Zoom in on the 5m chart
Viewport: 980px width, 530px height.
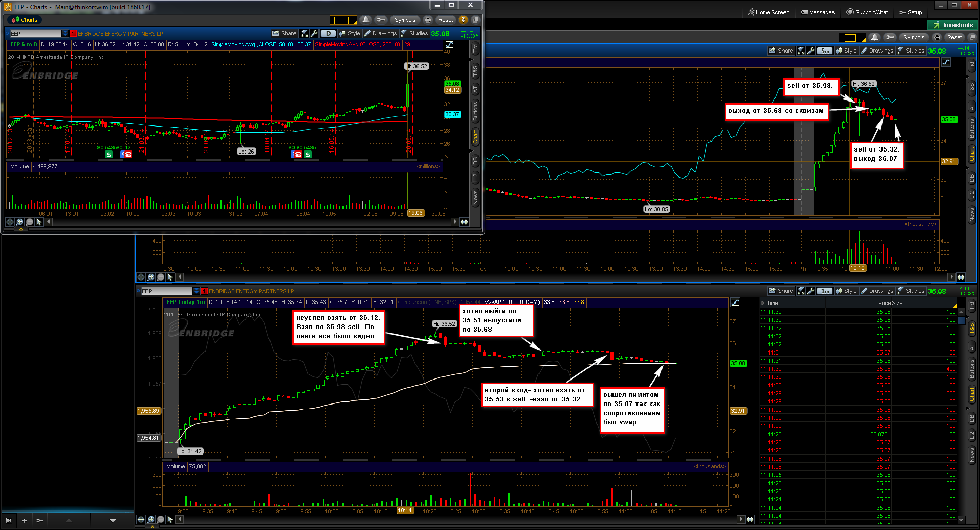[151, 277]
